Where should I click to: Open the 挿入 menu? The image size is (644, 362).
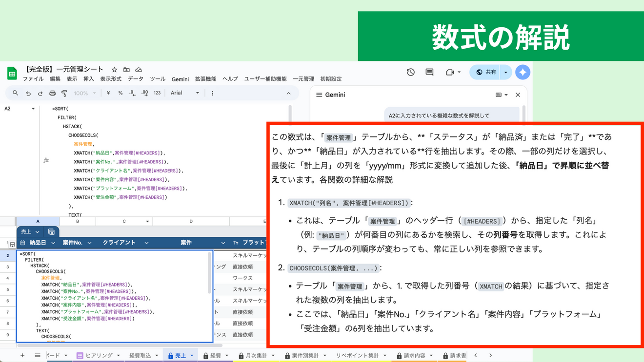click(x=88, y=79)
